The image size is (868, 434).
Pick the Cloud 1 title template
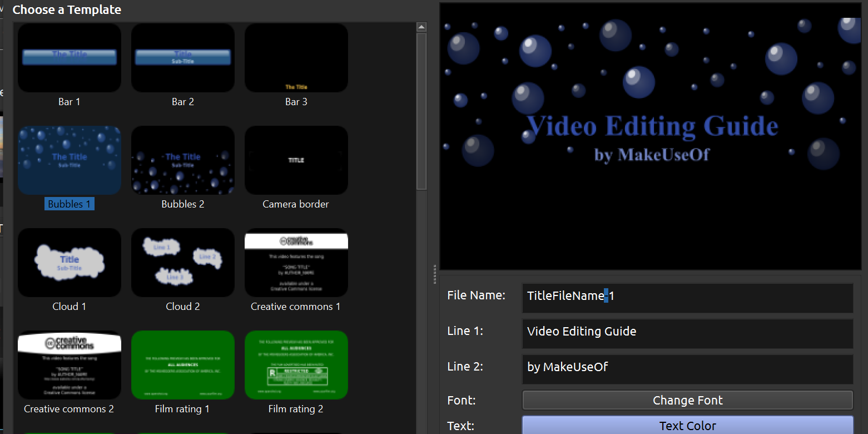70,263
